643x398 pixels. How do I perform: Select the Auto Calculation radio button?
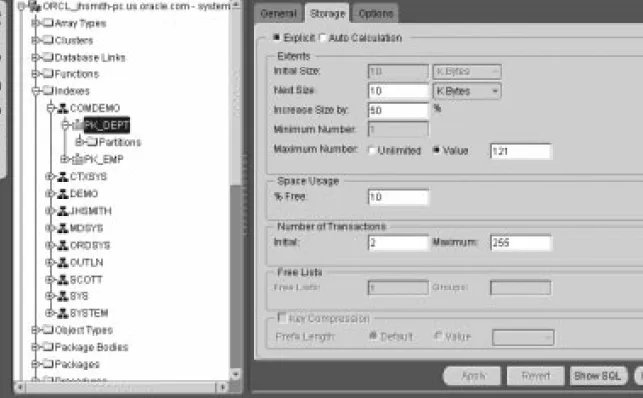(323, 38)
